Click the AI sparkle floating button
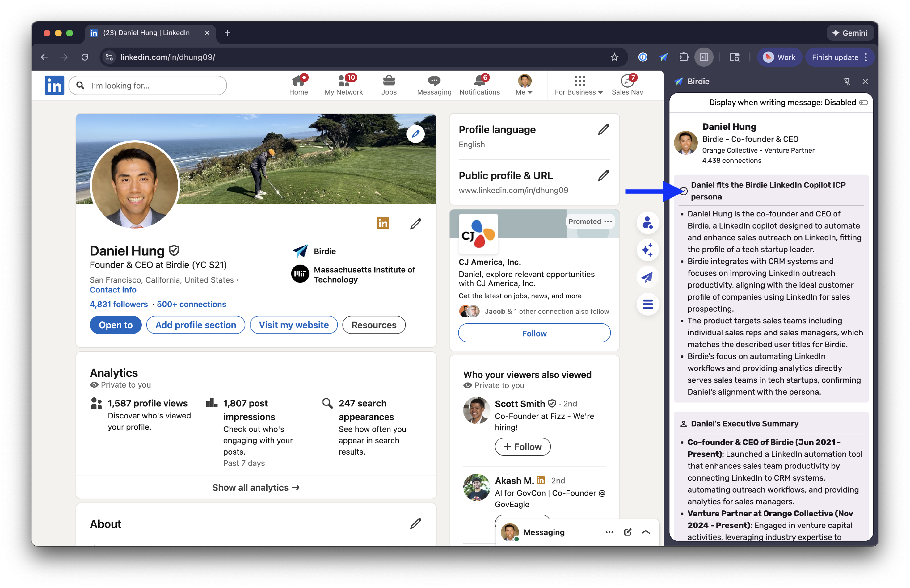 (x=647, y=250)
